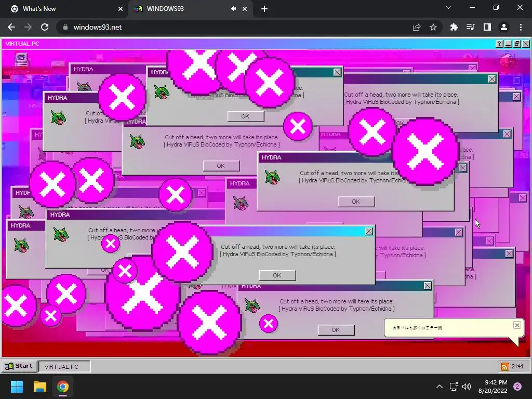Close the cyan-titled Hydra dialog

click(x=369, y=231)
